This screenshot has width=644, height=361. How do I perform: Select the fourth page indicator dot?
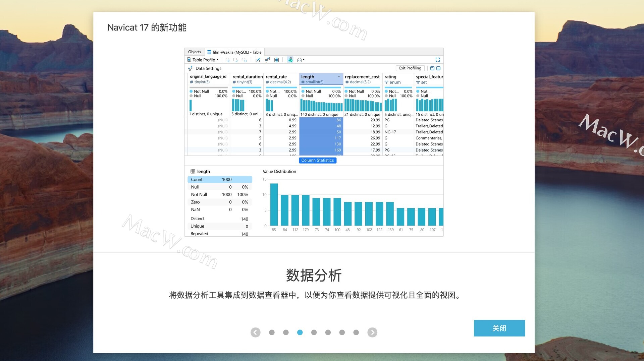(314, 332)
